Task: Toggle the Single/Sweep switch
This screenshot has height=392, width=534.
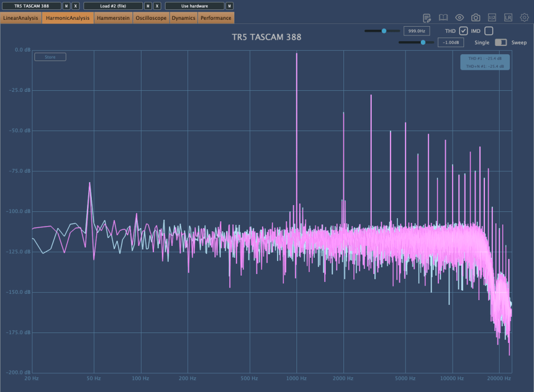Action: tap(501, 42)
